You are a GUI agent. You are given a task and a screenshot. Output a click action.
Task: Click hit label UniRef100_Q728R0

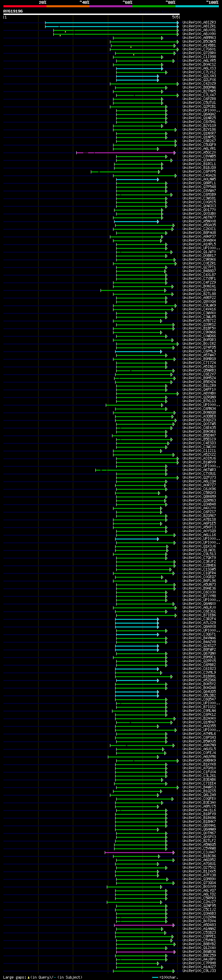click(x=199, y=53)
